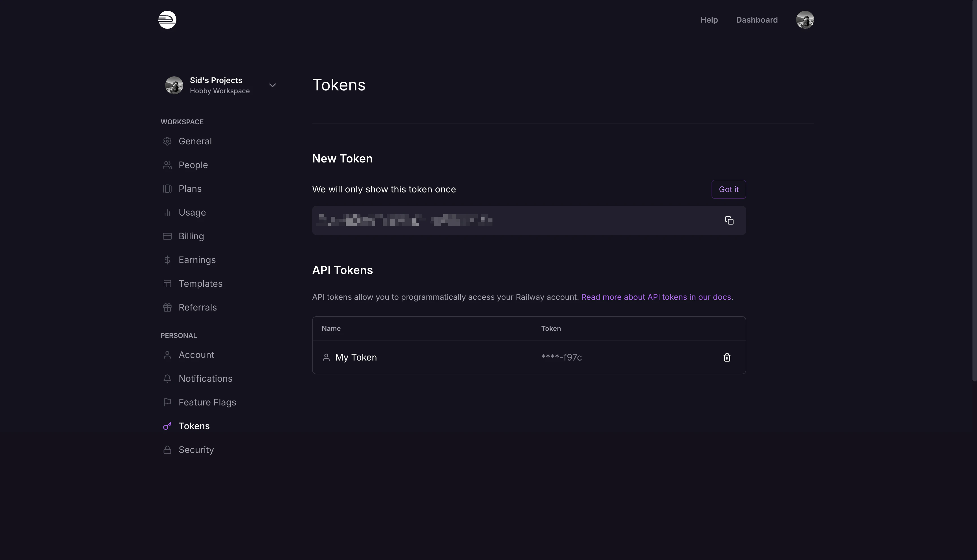
Task: Copy the new token to clipboard
Action: 729,220
